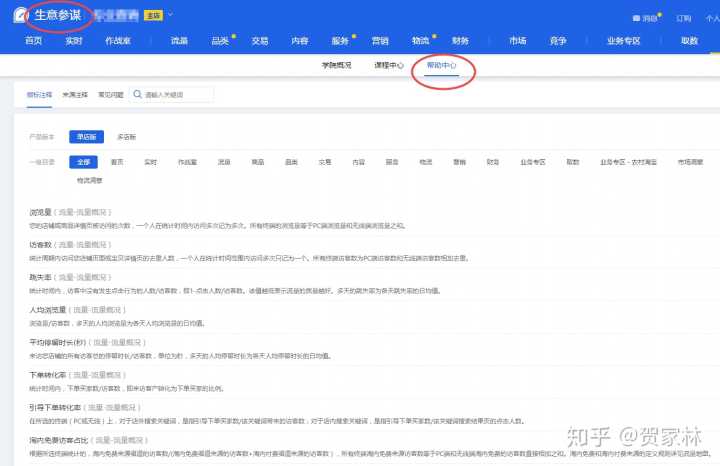Expand the shop name dropdown arrow
The image size is (720, 466).
point(171,15)
